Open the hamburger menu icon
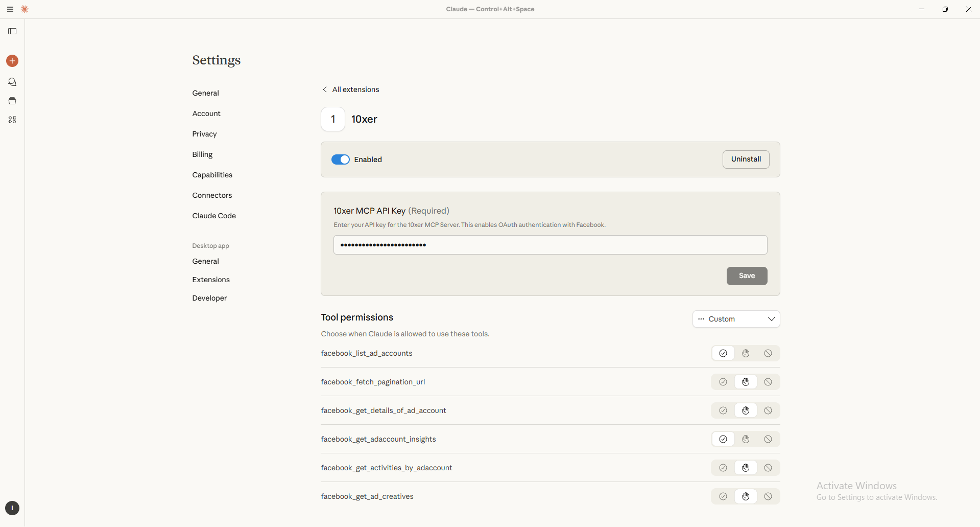Screen dimensions: 980x527 pyautogui.click(x=10, y=9)
